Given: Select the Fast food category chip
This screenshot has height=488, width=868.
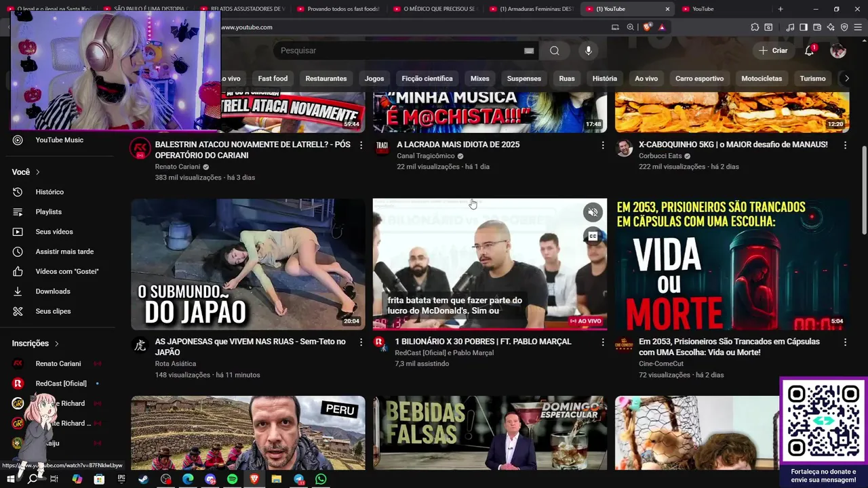Looking at the screenshot, I should [x=273, y=79].
